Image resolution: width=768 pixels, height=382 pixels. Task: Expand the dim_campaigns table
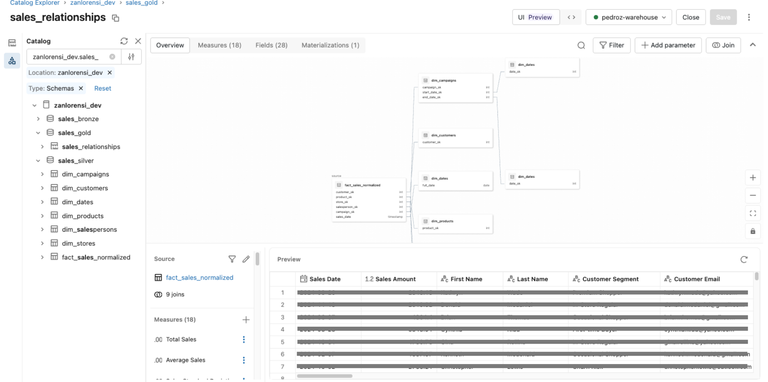(x=42, y=174)
